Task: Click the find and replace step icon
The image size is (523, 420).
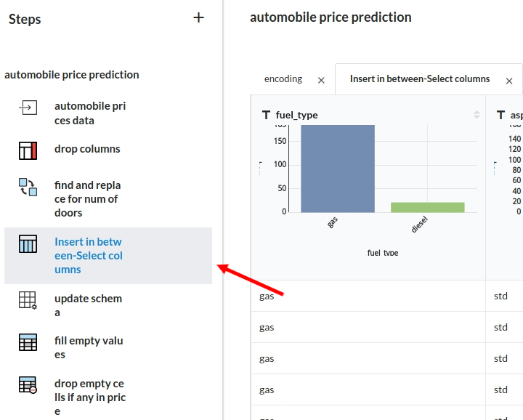Action: (x=28, y=187)
